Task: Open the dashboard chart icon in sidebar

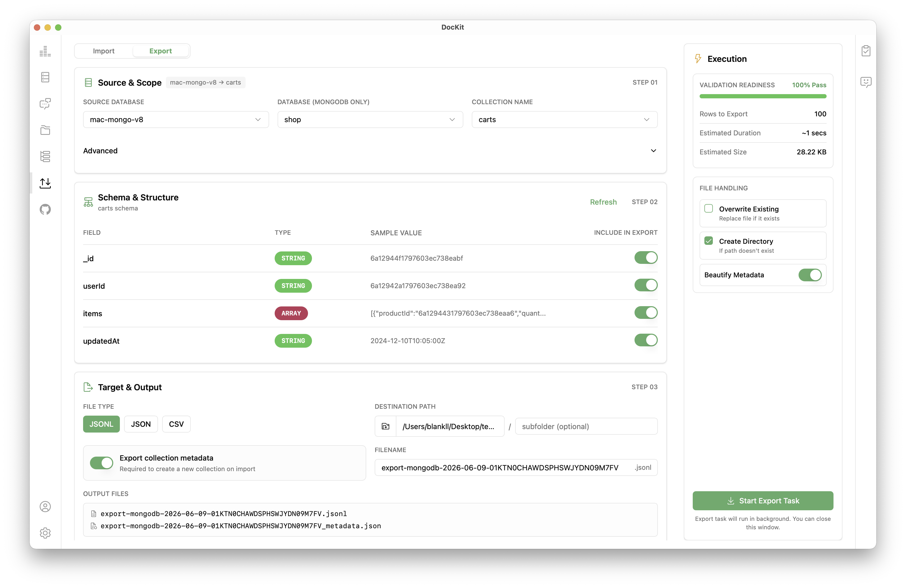Action: tap(45, 51)
